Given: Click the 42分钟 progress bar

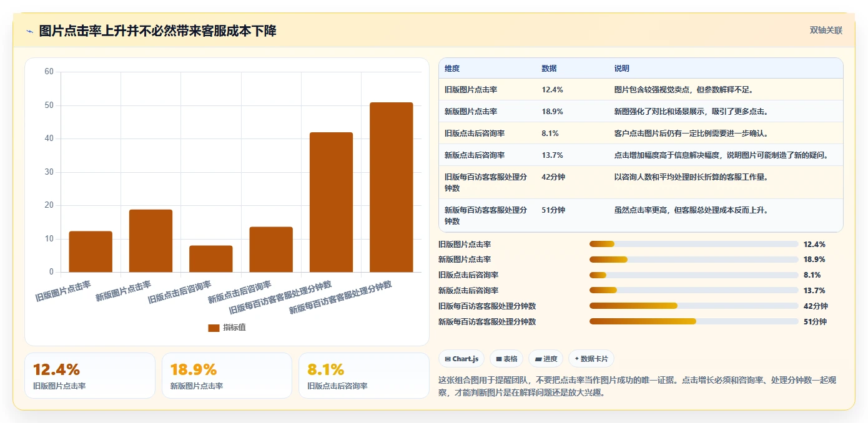Looking at the screenshot, I should coord(694,306).
